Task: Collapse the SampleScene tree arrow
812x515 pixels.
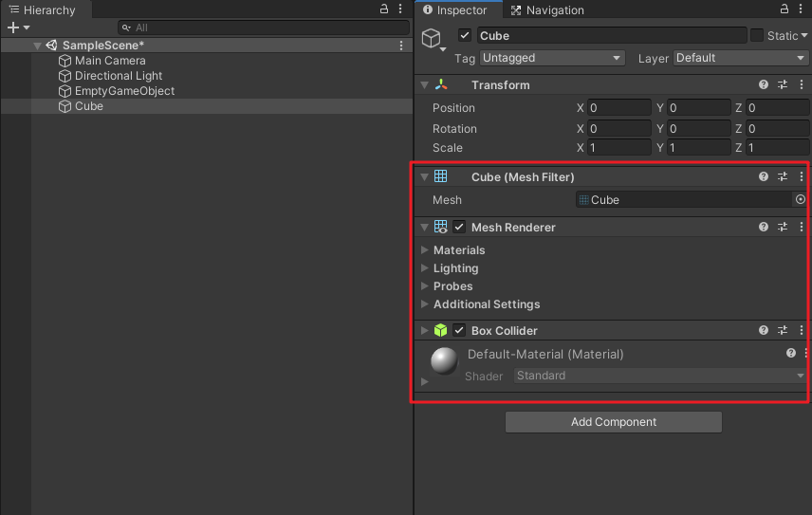Action: (37, 46)
